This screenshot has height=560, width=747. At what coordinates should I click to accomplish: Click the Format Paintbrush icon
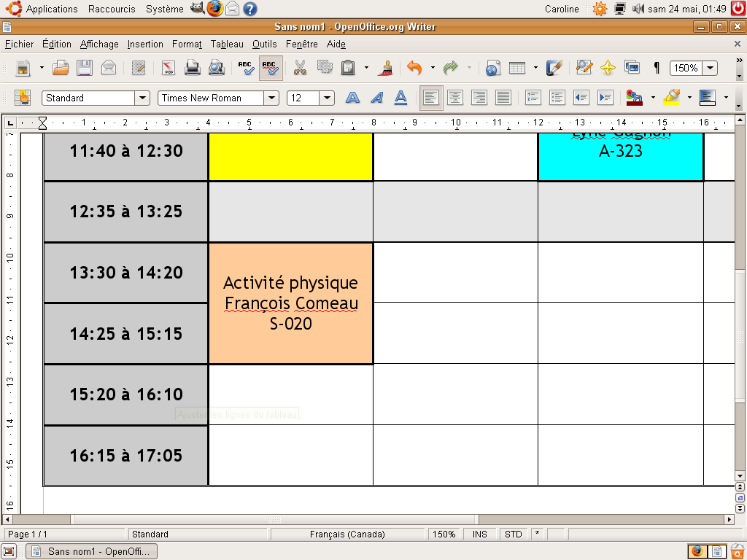[x=387, y=69]
